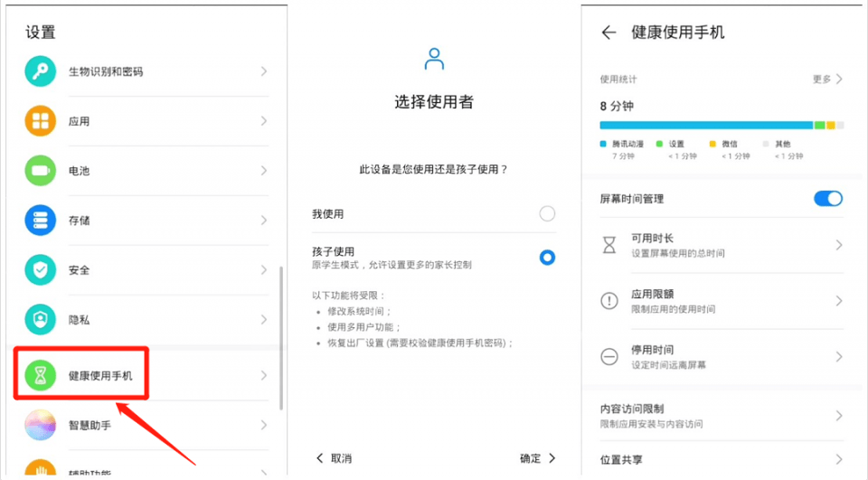Tap the blue usage bar segment
Screen dimensions: 868x480
pos(706,125)
